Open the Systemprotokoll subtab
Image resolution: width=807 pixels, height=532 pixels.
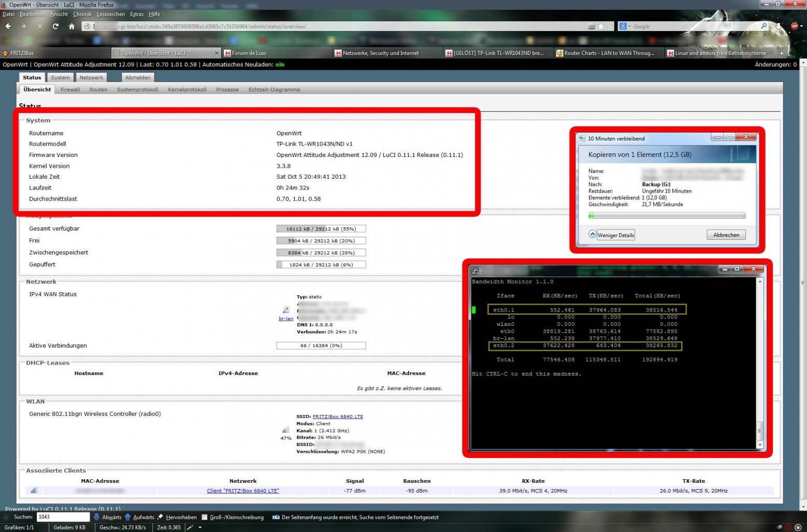click(x=137, y=90)
